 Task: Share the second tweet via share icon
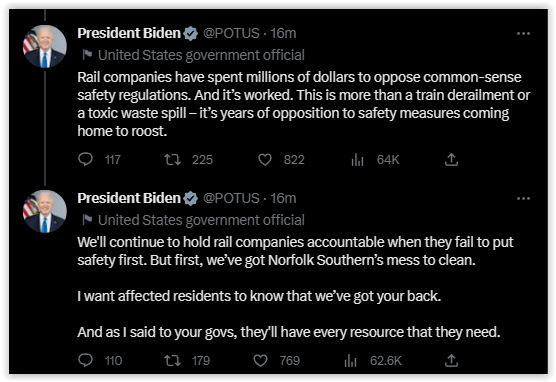(x=451, y=360)
